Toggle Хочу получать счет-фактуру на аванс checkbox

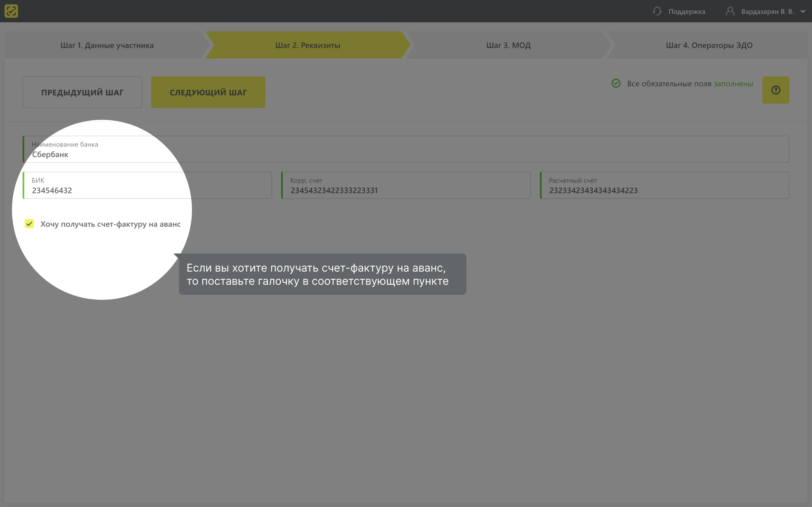tap(29, 224)
